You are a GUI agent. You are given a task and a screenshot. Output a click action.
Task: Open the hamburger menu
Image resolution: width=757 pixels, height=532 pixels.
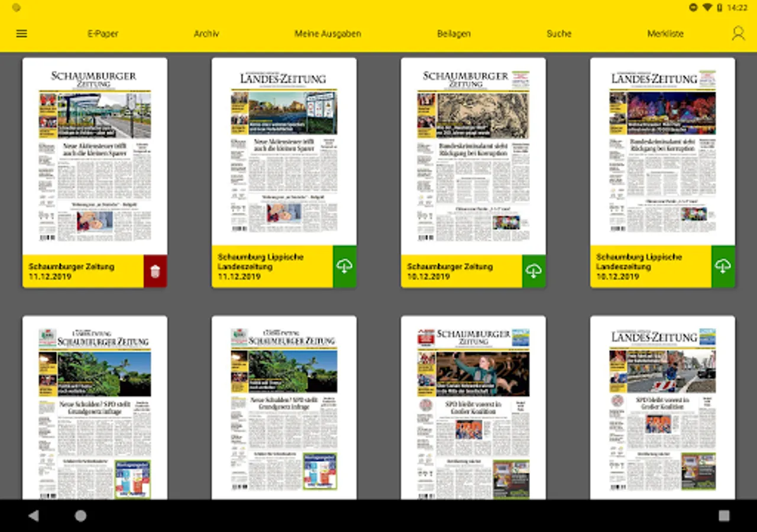coord(22,34)
